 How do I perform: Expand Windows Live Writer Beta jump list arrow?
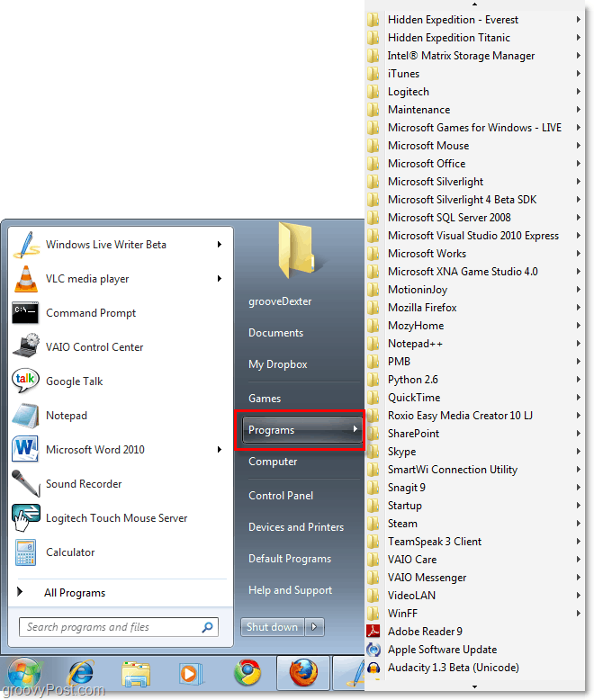[220, 244]
